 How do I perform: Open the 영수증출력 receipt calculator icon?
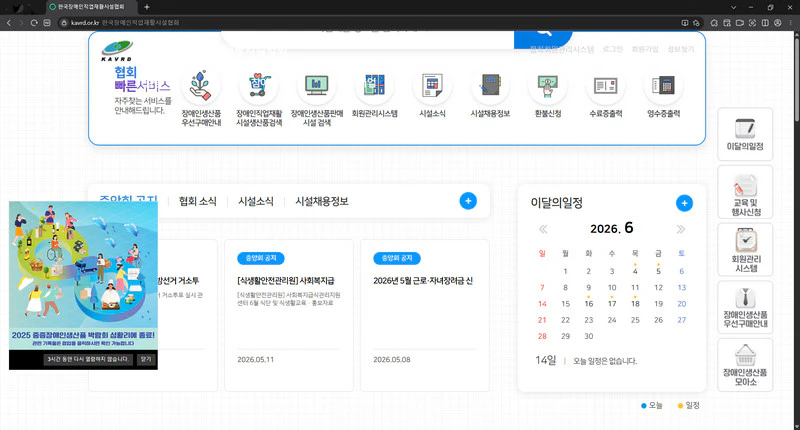(664, 86)
